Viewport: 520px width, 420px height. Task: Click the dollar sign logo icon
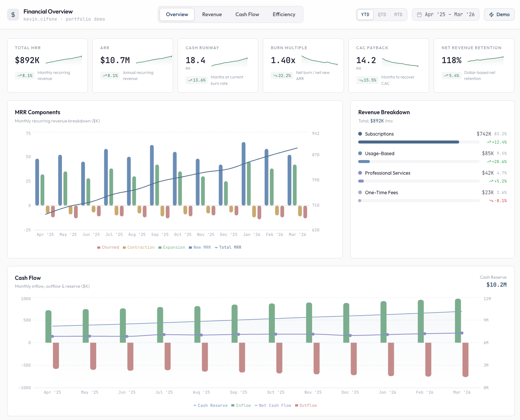pyautogui.click(x=13, y=15)
